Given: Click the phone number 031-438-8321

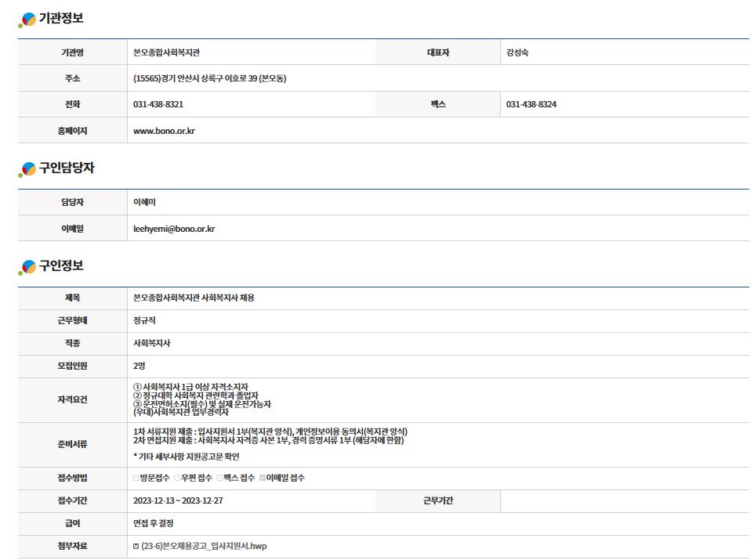Looking at the screenshot, I should [158, 104].
